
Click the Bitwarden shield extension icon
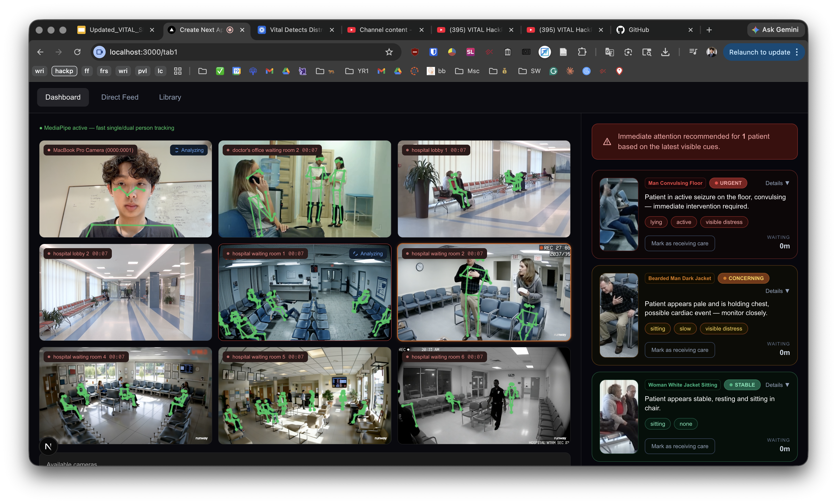(433, 52)
